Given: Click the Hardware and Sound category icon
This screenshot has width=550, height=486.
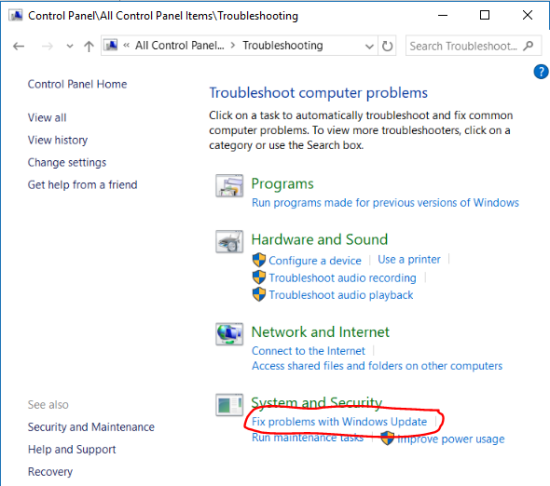Looking at the screenshot, I should [x=229, y=242].
